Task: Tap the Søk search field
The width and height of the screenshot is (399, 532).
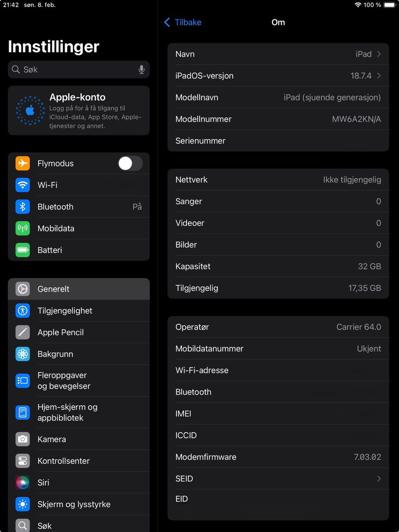Action: tap(79, 69)
